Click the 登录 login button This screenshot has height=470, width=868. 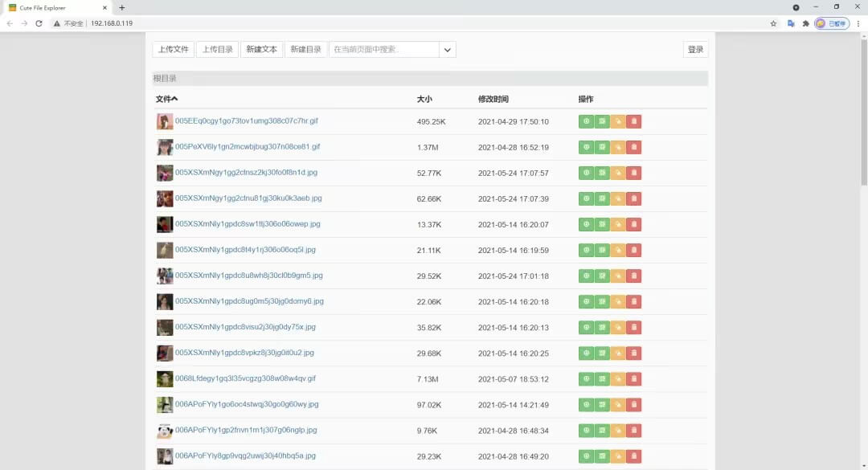pos(694,49)
